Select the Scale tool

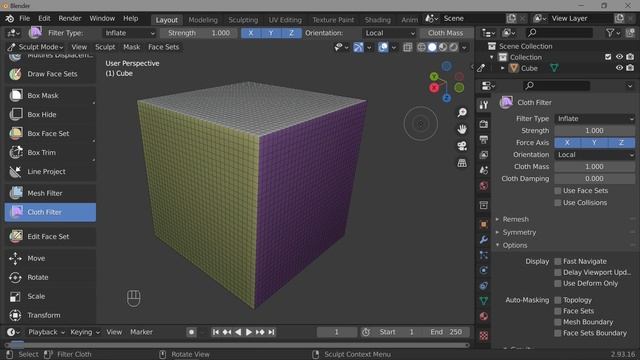(50, 296)
